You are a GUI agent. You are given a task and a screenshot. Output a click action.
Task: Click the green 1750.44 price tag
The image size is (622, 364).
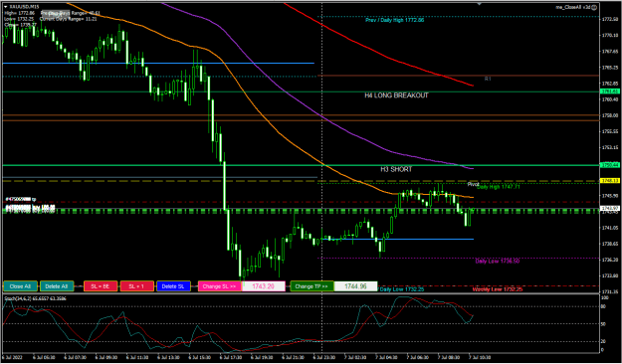pyautogui.click(x=610, y=164)
